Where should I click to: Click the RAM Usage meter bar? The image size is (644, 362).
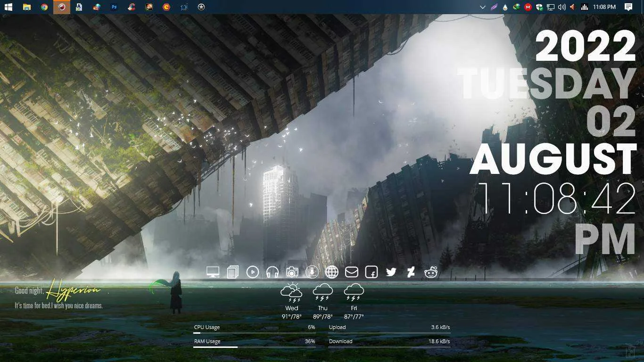point(255,347)
